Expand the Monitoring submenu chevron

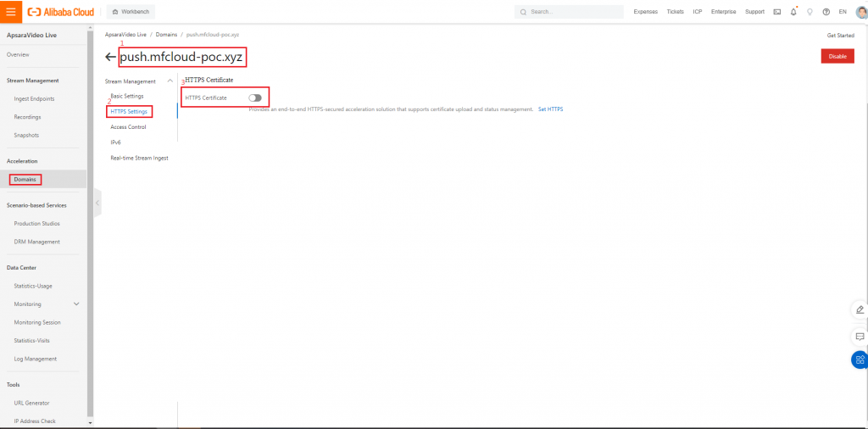click(76, 304)
